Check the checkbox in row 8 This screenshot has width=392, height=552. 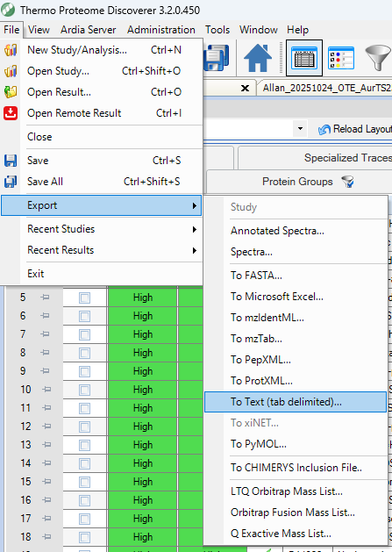(84, 353)
